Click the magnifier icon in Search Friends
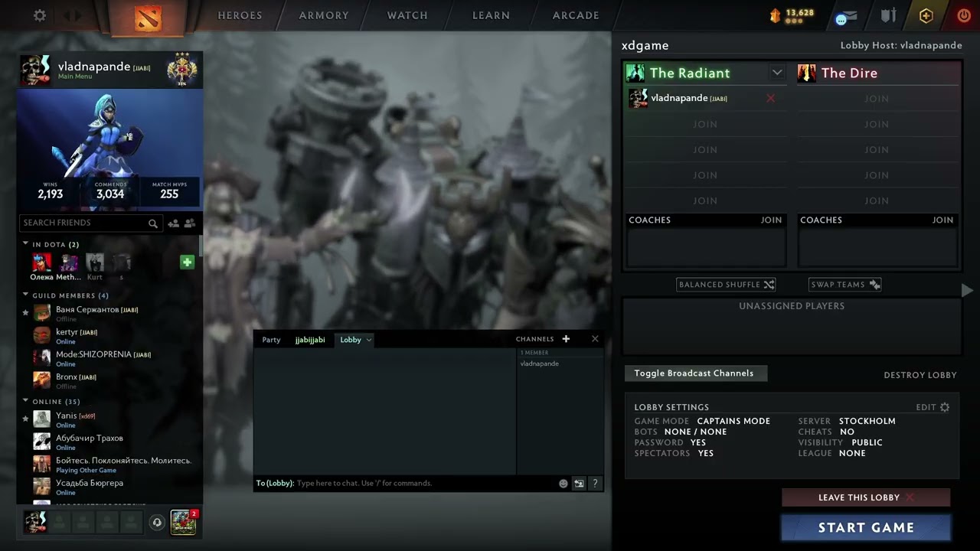The width and height of the screenshot is (980, 551). tap(153, 223)
